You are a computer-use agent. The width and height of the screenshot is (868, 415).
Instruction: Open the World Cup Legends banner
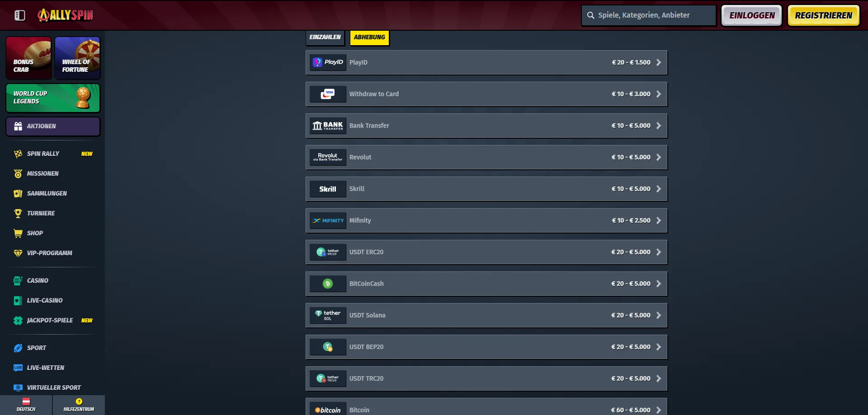pyautogui.click(x=53, y=98)
